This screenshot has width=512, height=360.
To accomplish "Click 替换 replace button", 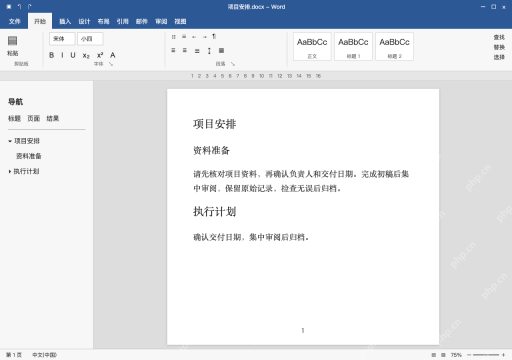I will [499, 47].
